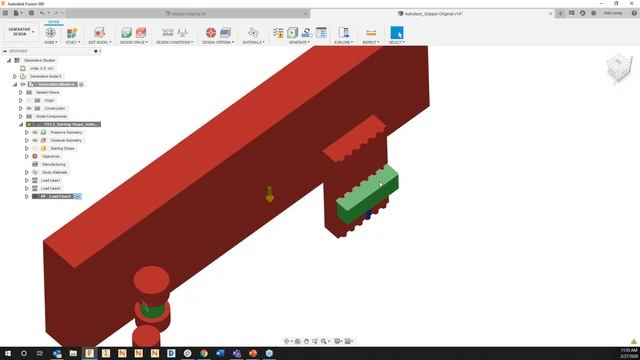Open Display Settings in navigation bar
This screenshot has width=640, height=360.
[x=338, y=341]
